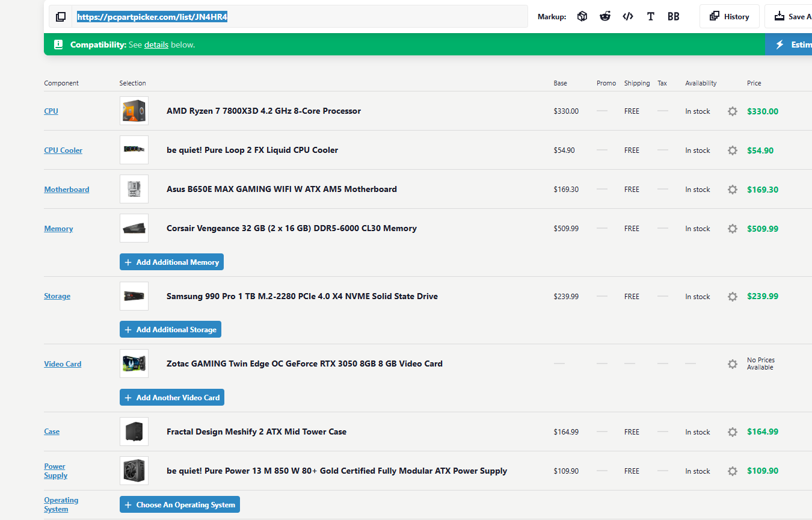Click the gear icon in the Power Supply row
Screen dimensions: 812x520
point(732,471)
